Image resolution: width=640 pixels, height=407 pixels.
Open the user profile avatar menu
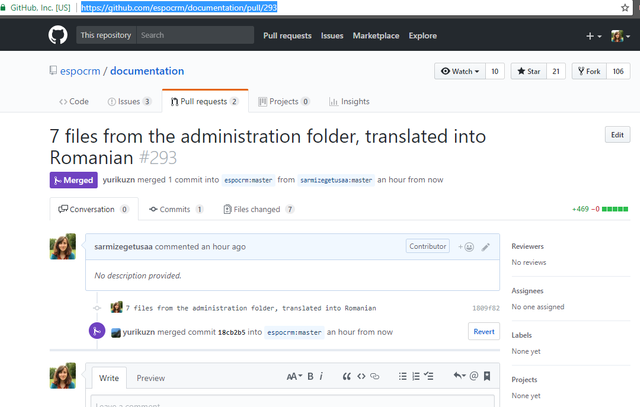(x=620, y=36)
